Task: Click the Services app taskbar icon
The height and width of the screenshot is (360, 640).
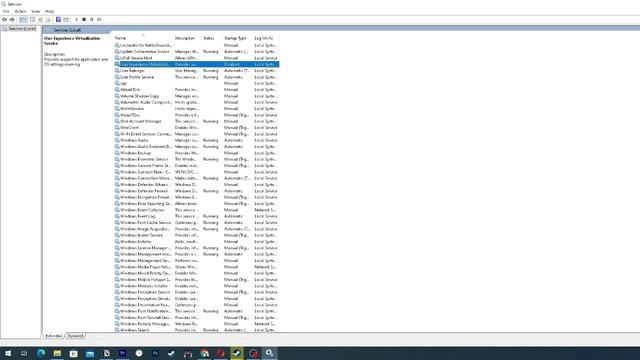Action: click(269, 353)
